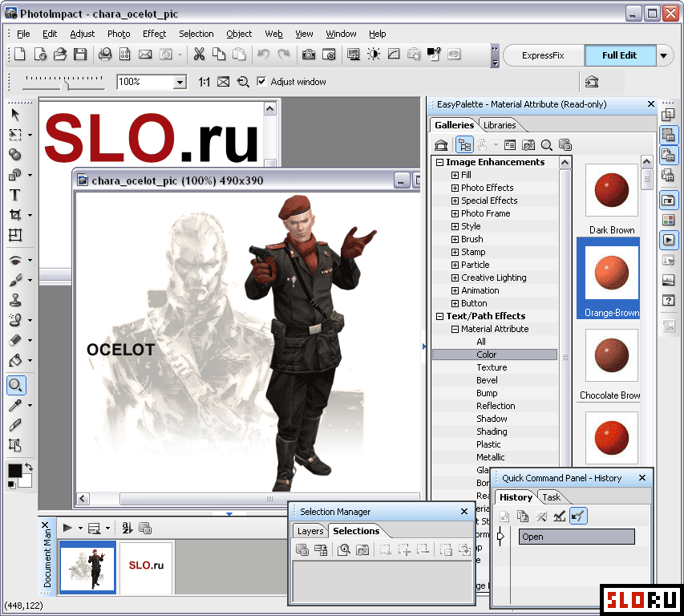Switch to Full Edit mode

[x=619, y=55]
